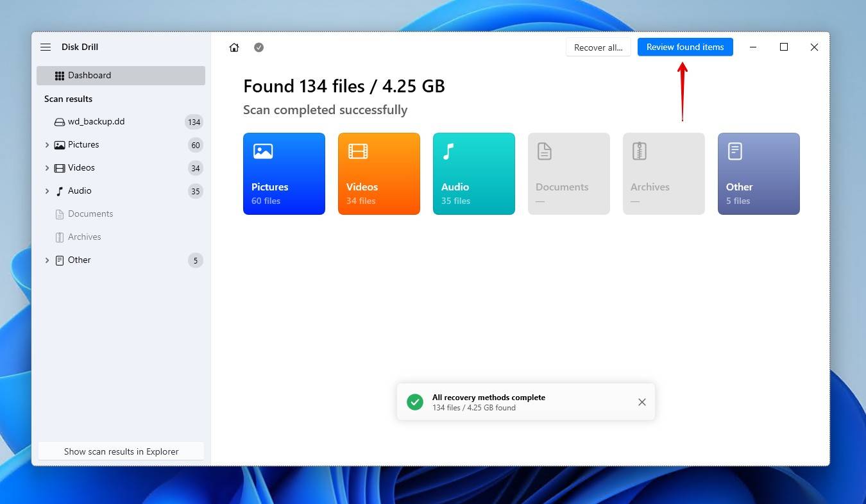Select wd_backup.dd scan result
The width and height of the screenshot is (866, 504).
[96, 122]
